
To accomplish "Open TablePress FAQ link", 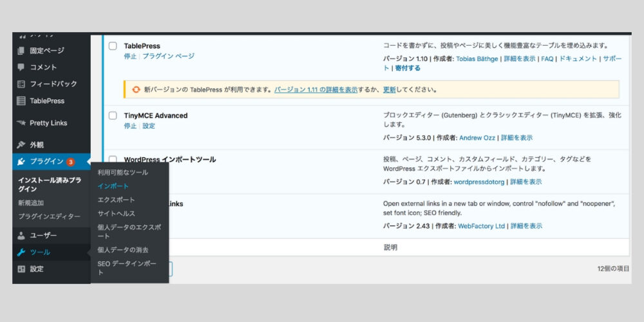I will coord(547,59).
